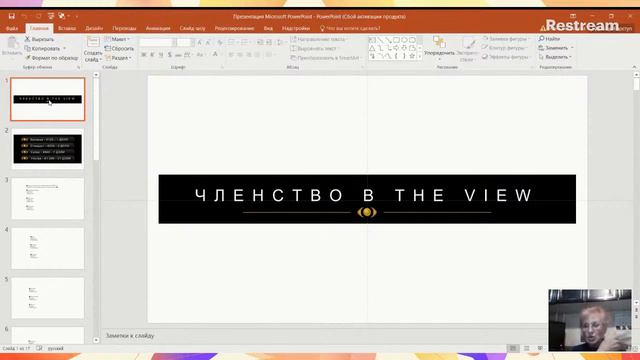The height and width of the screenshot is (360, 640).
Task: Switch to the Slide Show (Слайд-шоу) tab
Action: click(x=192, y=29)
